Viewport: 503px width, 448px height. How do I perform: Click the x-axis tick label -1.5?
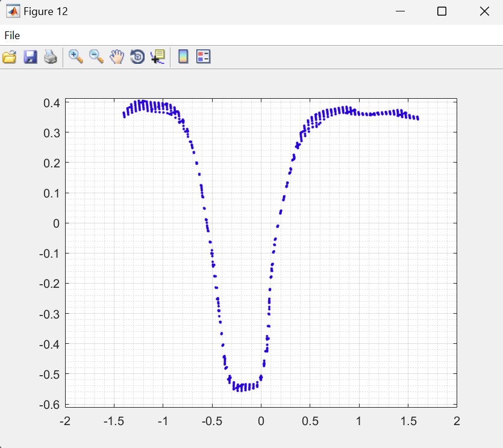coord(113,420)
